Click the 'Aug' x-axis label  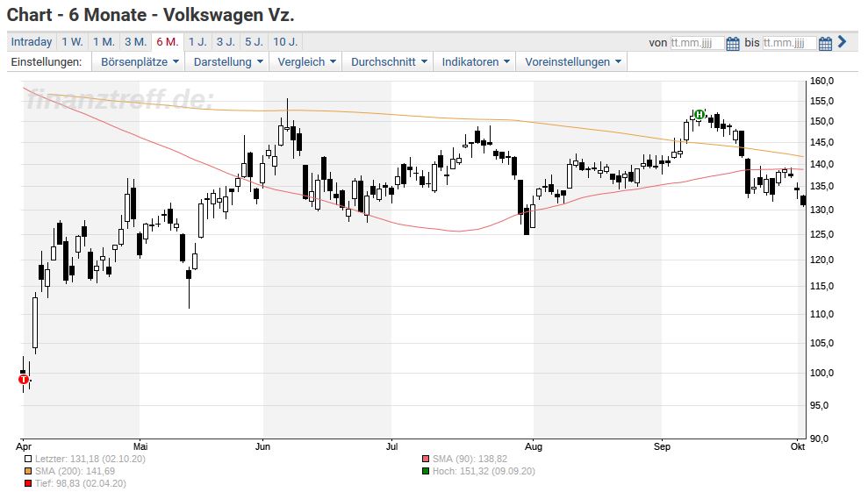[533, 446]
